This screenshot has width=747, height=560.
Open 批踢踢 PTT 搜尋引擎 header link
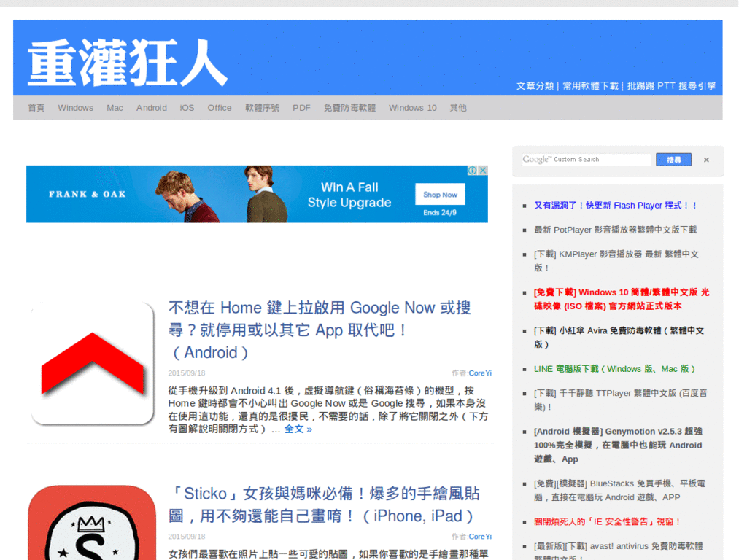(x=671, y=86)
